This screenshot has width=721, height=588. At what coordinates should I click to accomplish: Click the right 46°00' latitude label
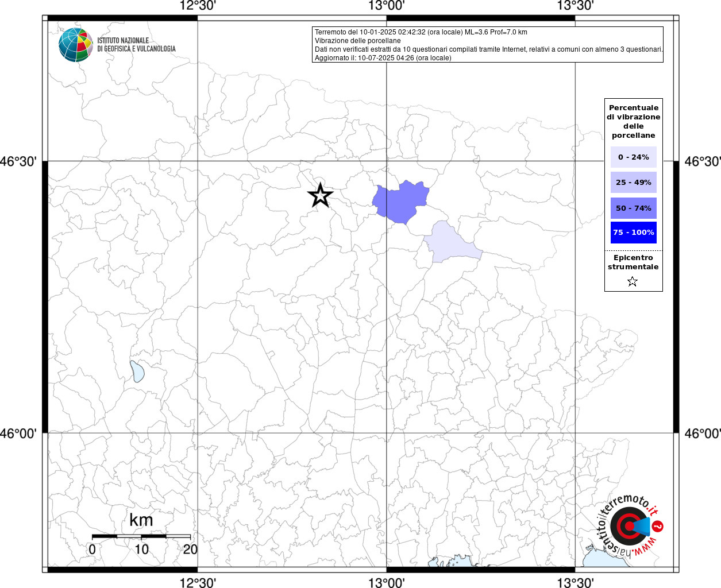coord(703,434)
